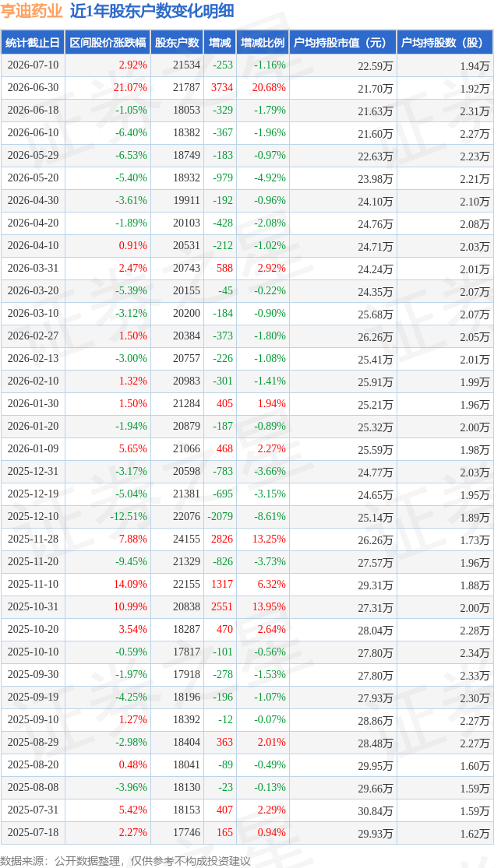
Task: Select the 2025-12-10 date row
Action: [247, 516]
